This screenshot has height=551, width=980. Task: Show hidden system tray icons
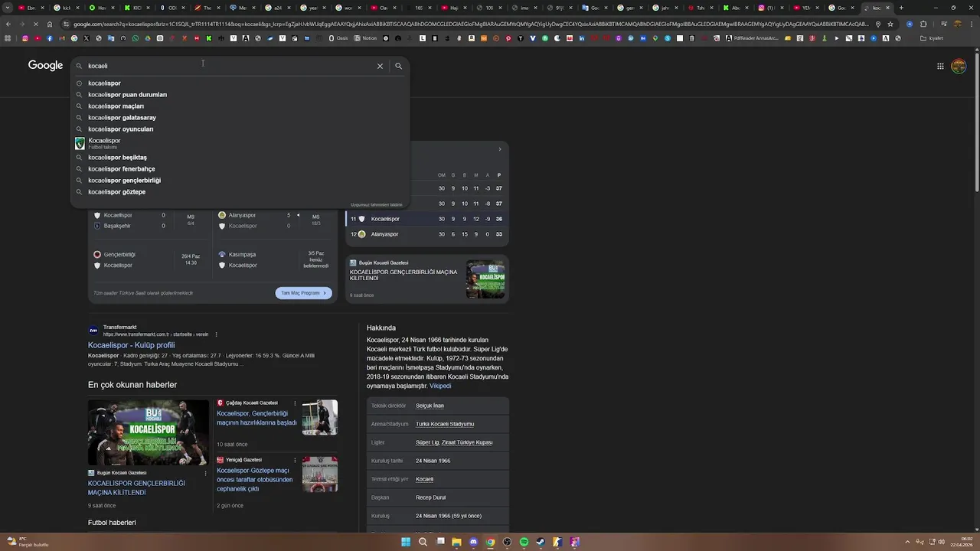point(907,542)
